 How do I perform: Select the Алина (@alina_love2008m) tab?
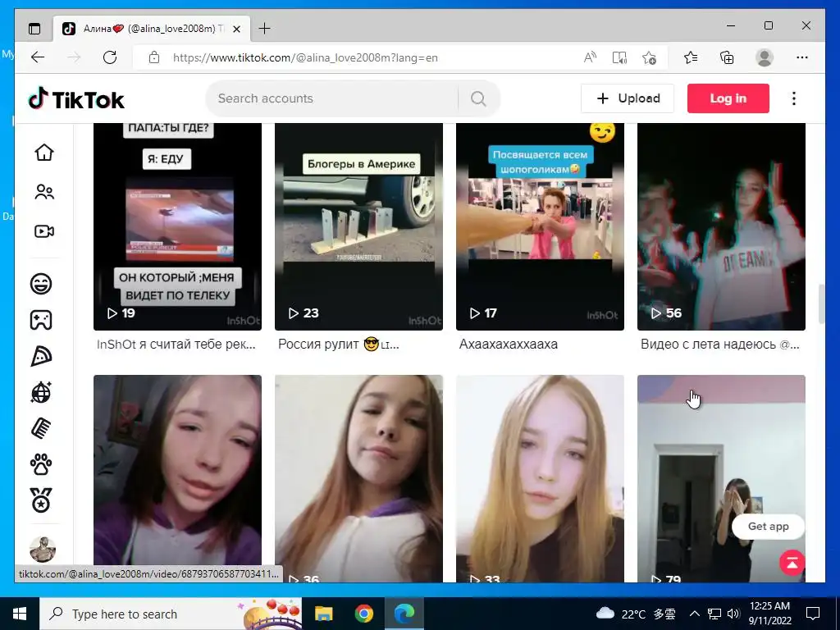click(x=151, y=29)
